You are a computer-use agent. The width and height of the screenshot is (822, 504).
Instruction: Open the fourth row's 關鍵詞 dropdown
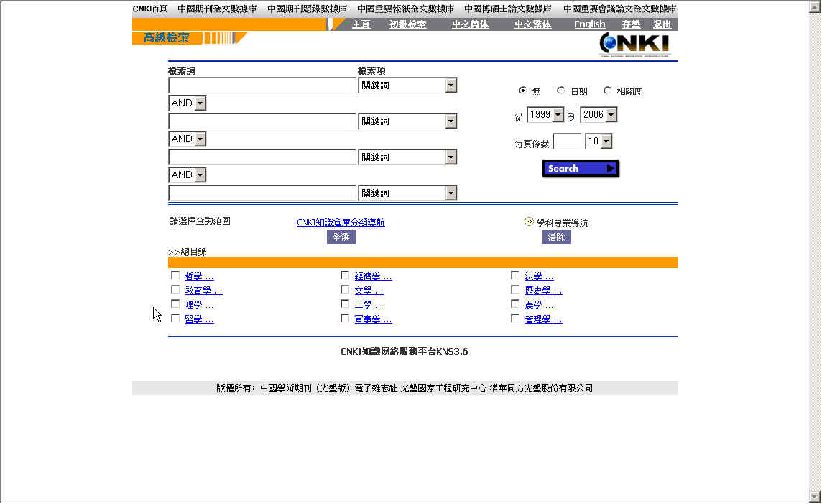(x=407, y=193)
